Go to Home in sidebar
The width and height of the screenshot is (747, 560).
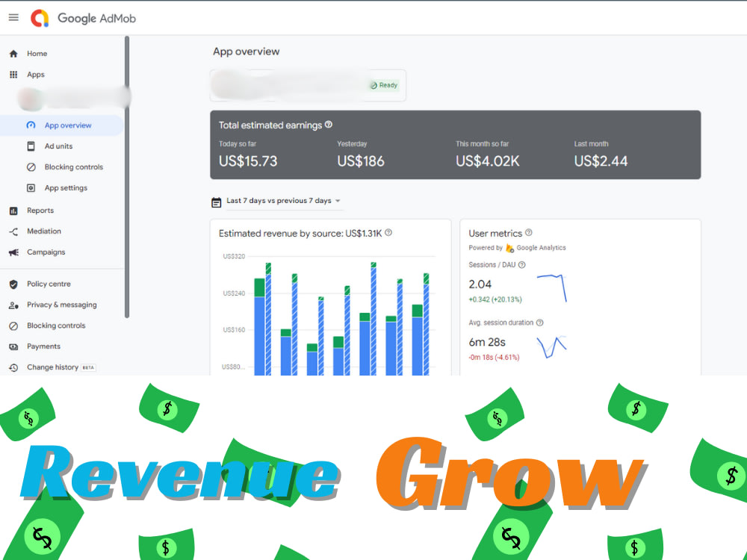37,54
